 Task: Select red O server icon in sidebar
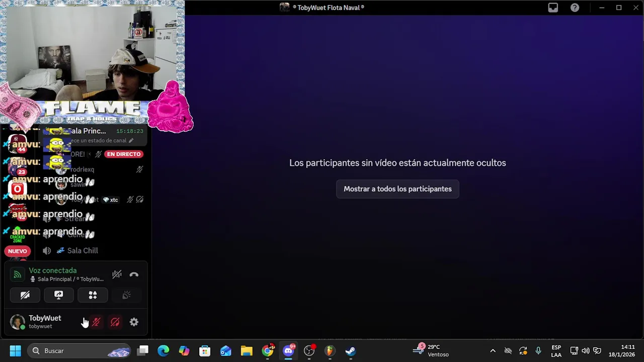click(17, 189)
